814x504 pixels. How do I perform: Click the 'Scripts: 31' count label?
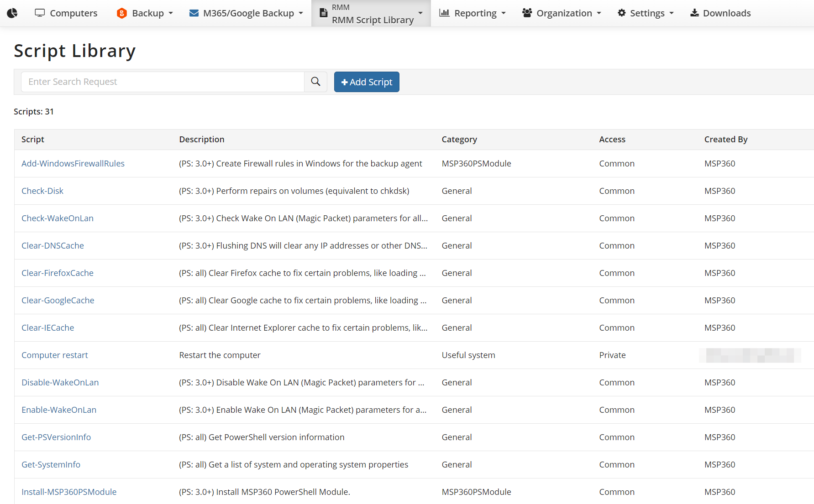pos(34,111)
